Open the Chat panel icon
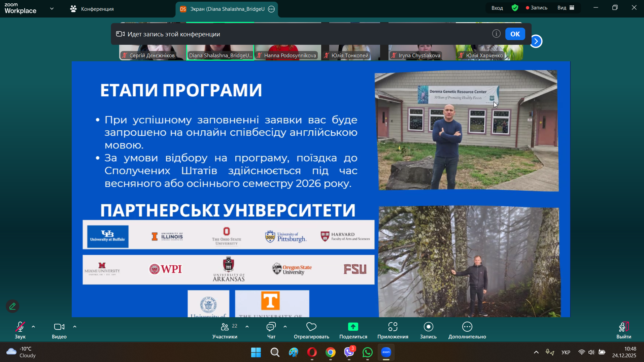Viewport: 644px width, 362px height. [271, 327]
